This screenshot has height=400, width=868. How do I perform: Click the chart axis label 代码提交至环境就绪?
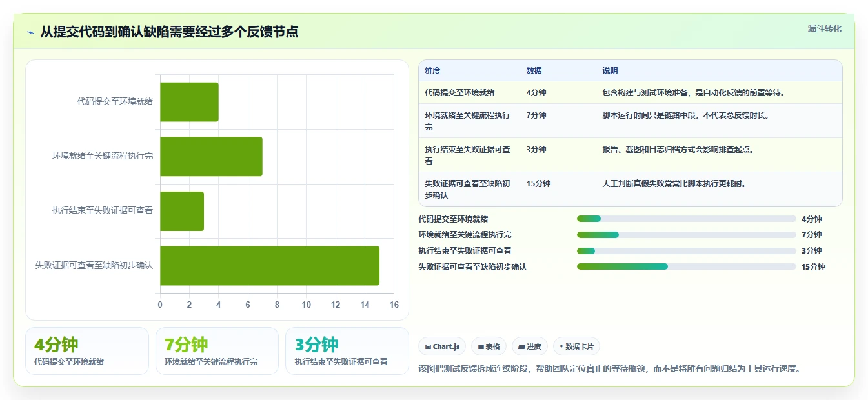(115, 101)
